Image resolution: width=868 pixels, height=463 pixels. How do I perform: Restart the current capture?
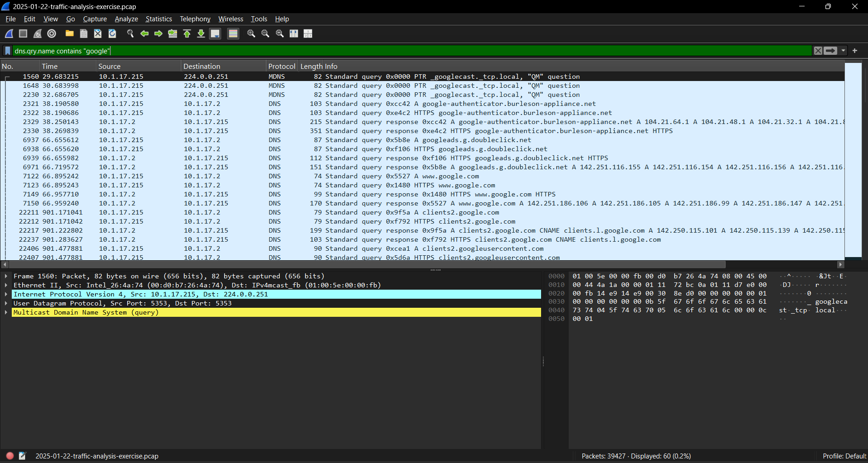coord(38,33)
